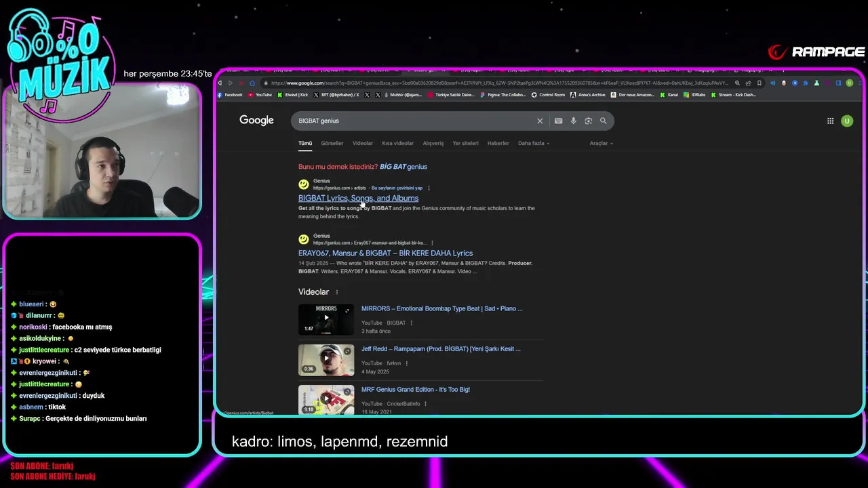Switch to the Videolar tab
Viewport: 868px width, 488px height.
pyautogui.click(x=363, y=143)
